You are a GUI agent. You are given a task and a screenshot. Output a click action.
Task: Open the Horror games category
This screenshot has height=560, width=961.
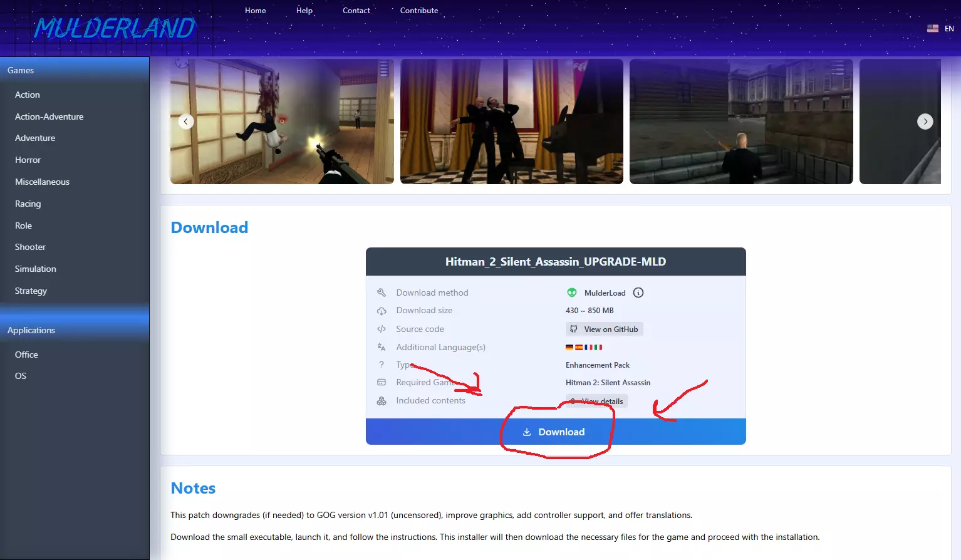[x=28, y=160]
